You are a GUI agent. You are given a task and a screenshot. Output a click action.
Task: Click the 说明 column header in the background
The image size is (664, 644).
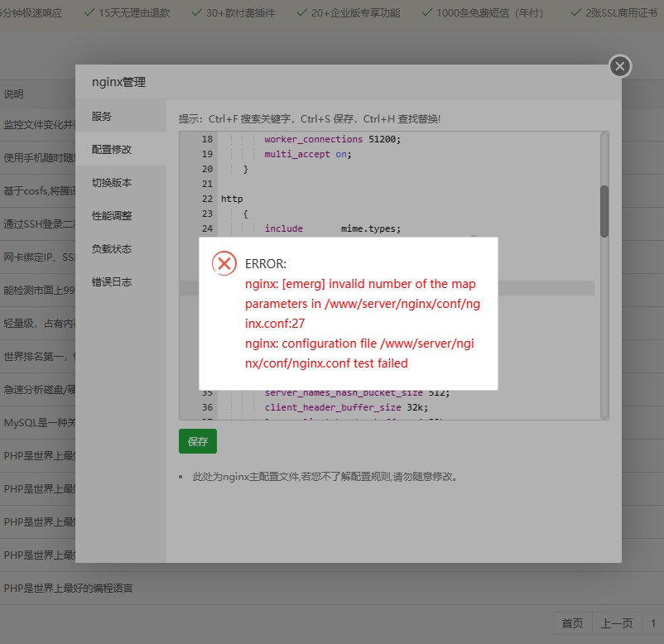(x=13, y=94)
